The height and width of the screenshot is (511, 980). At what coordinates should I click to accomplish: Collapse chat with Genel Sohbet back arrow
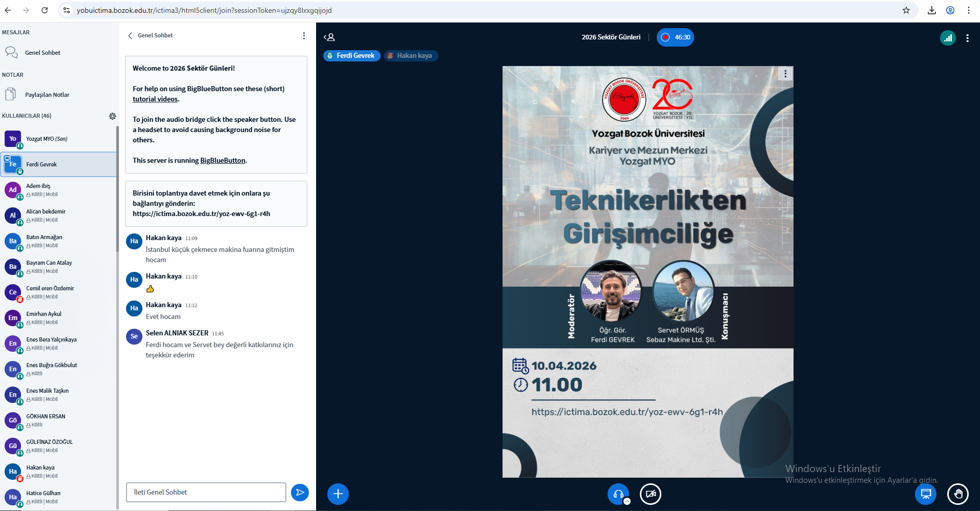tap(130, 36)
